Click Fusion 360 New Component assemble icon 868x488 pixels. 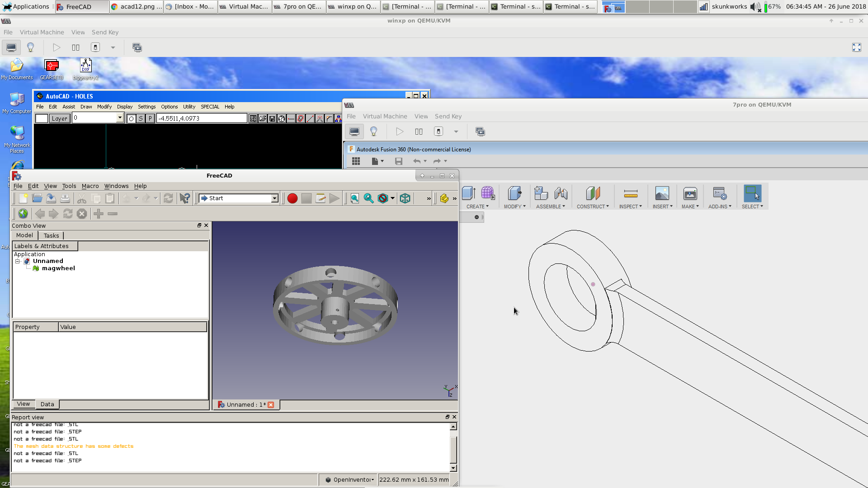pos(541,193)
